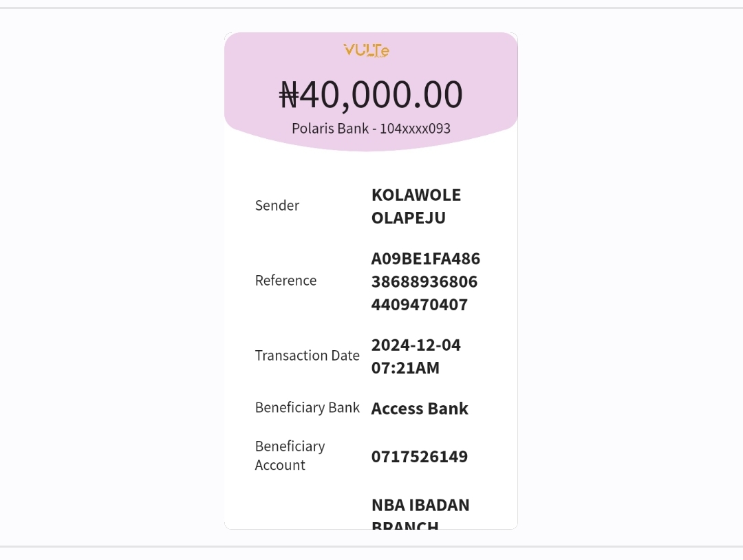Click the second reference line 38688936806
Viewport: 743px width, 560px height.
(x=424, y=281)
